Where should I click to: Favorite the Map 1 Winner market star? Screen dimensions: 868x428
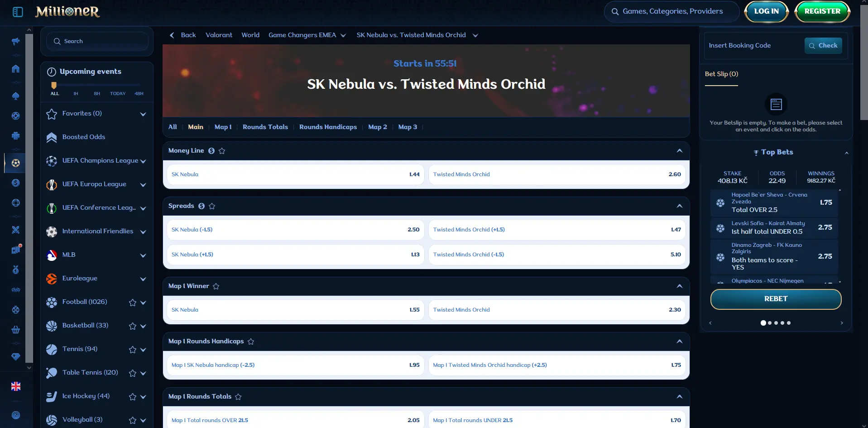point(216,286)
